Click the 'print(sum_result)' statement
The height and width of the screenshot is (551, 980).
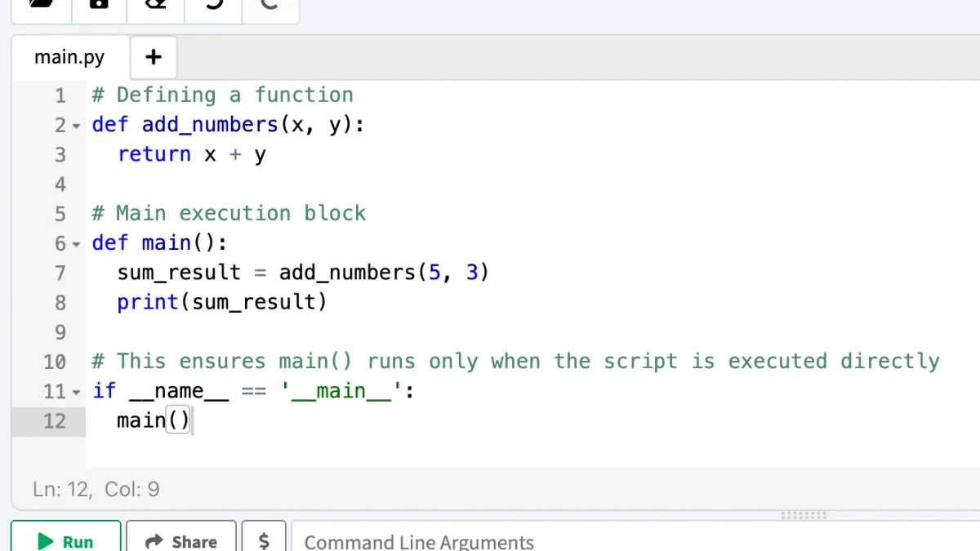(221, 302)
